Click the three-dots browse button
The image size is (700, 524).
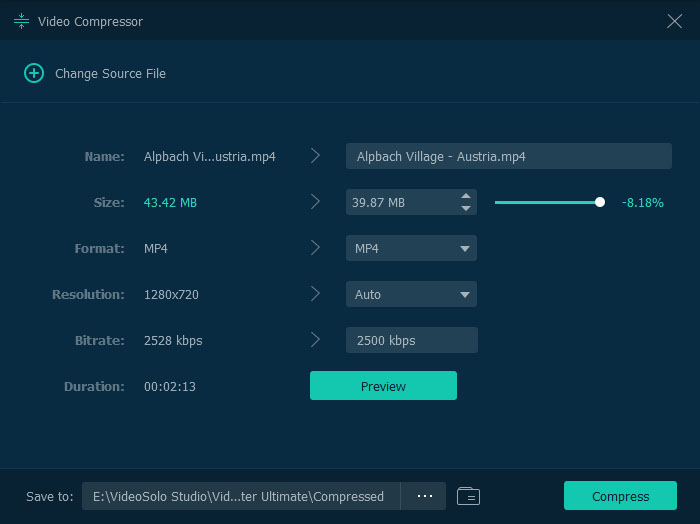coord(424,496)
